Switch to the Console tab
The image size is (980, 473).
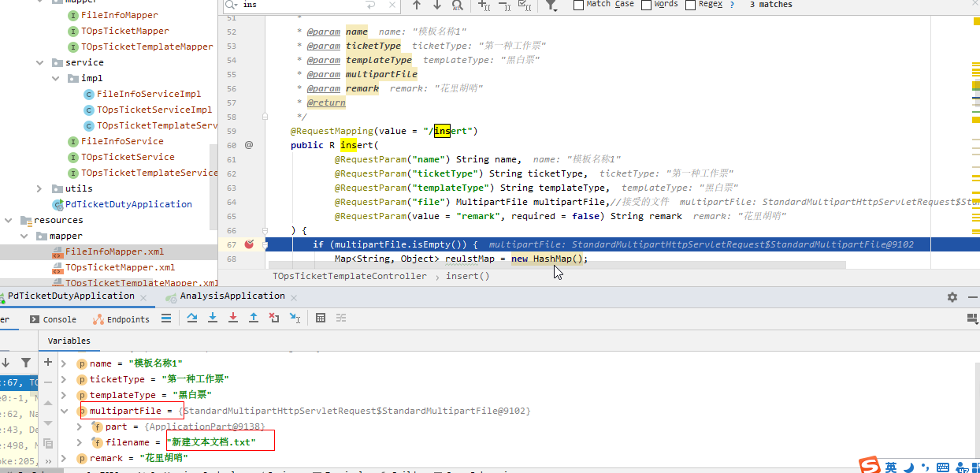coord(53,319)
